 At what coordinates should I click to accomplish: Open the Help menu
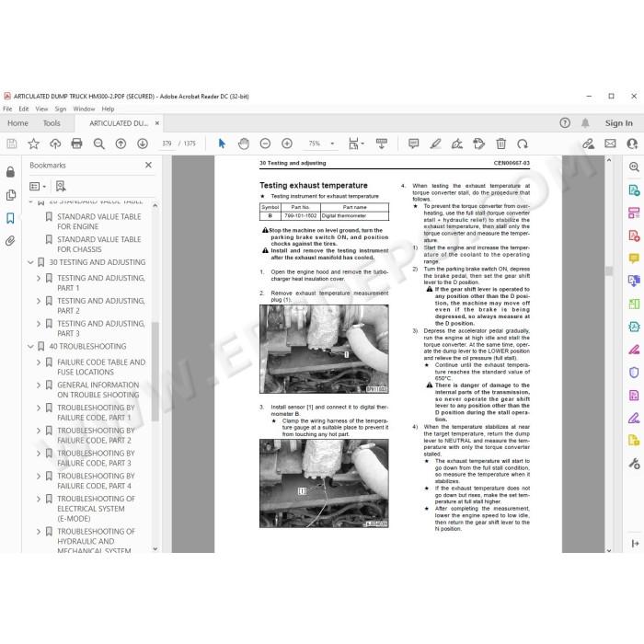tap(108, 109)
